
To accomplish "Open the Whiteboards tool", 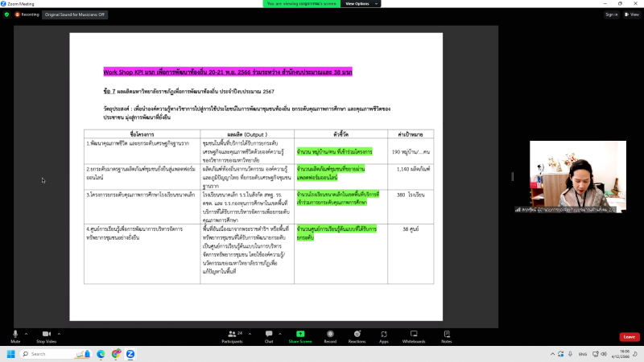I will coord(414,335).
